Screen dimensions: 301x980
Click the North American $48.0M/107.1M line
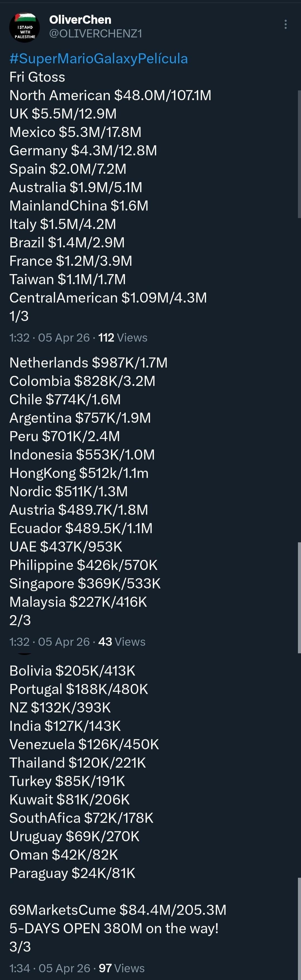pyautogui.click(x=110, y=95)
